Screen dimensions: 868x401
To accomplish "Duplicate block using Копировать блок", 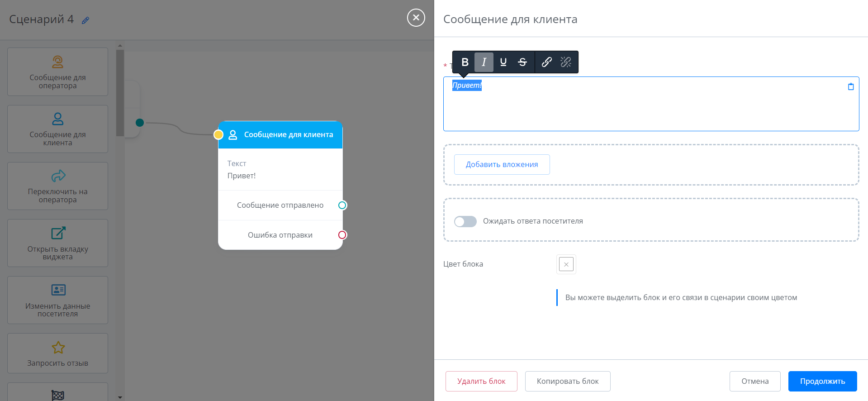I will 567,381.
